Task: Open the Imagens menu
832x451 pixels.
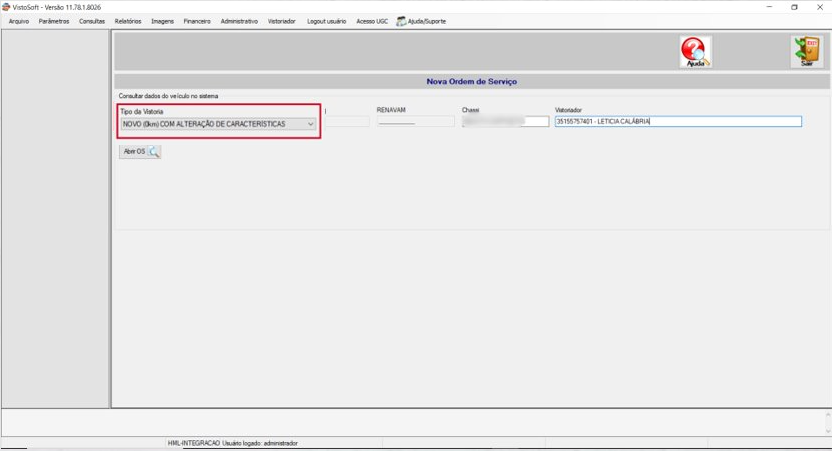Action: (162, 21)
